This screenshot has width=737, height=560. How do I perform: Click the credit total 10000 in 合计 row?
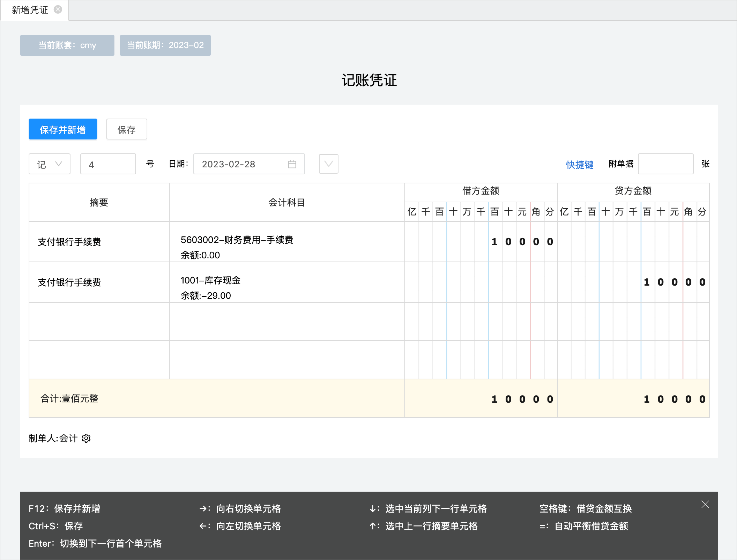pyautogui.click(x=633, y=399)
